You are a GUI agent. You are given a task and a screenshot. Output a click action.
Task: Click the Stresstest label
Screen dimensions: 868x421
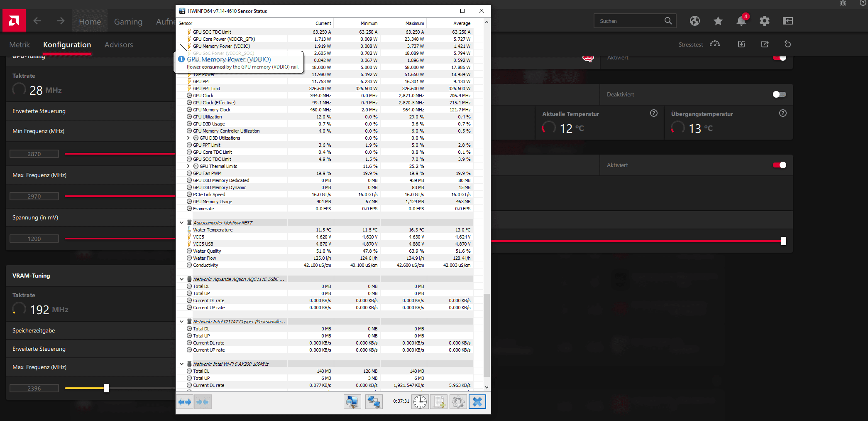(x=691, y=44)
